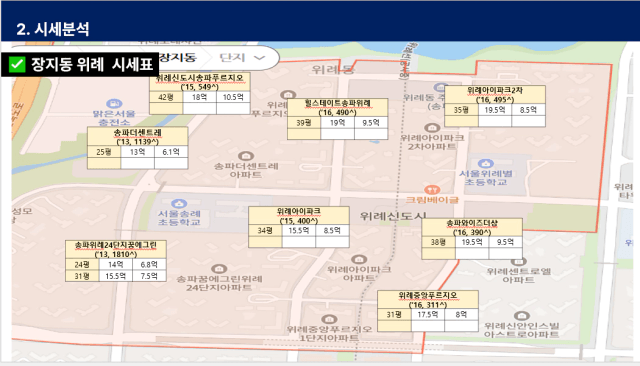Image resolution: width=640 pixels, height=366 pixels.
Task: Open the 서울위례별초등학교 school marker icon
Action: (x=485, y=164)
